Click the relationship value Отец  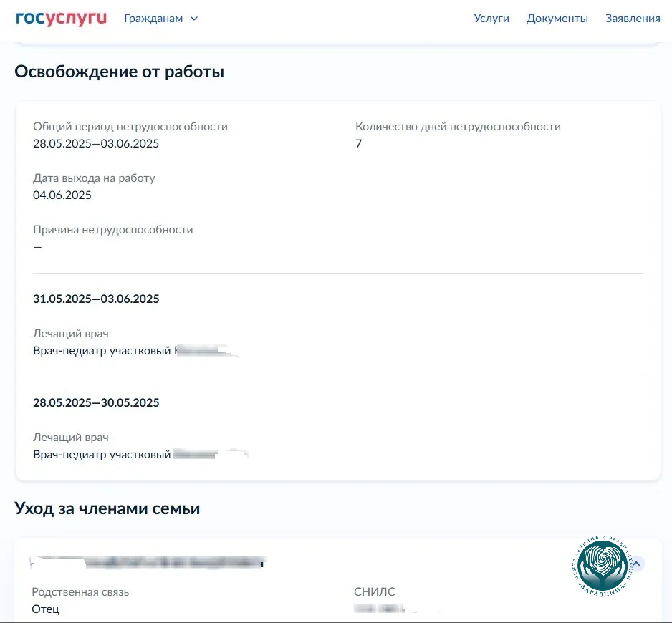[45, 609]
